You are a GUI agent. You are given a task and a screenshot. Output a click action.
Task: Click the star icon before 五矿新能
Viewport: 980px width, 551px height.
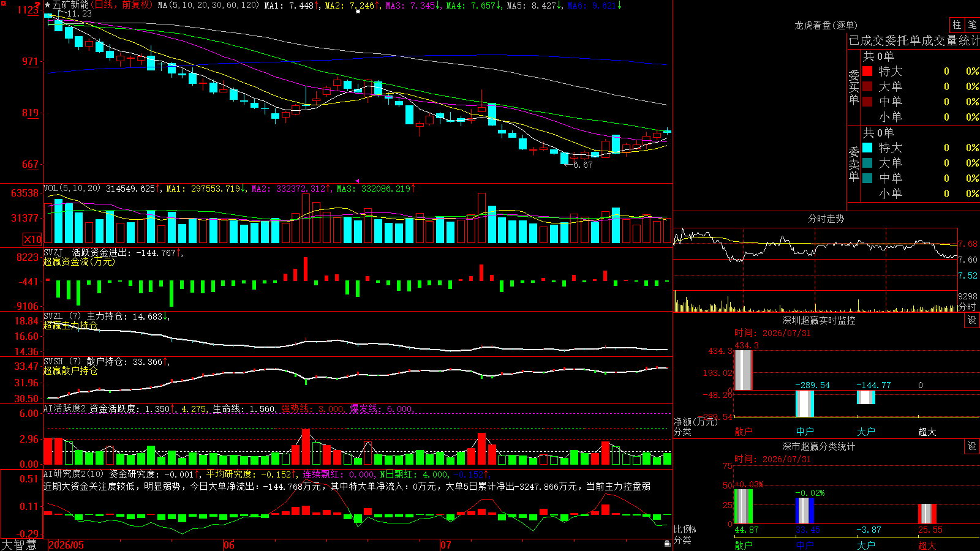click(48, 5)
